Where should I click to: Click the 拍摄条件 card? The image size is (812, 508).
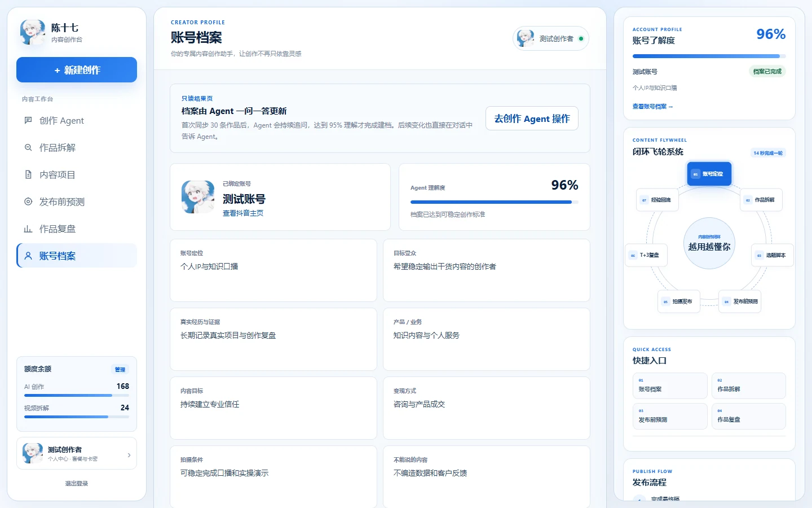(x=273, y=477)
